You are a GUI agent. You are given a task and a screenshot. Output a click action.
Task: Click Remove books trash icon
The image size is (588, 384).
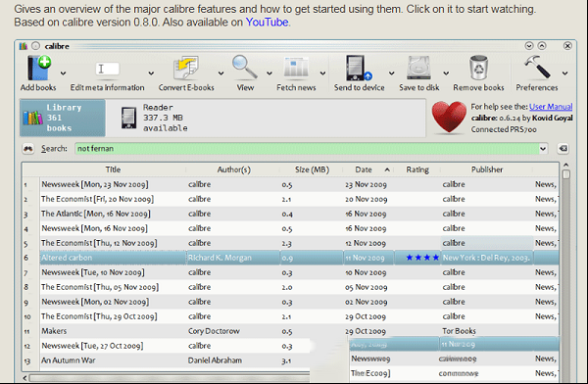[x=479, y=68]
